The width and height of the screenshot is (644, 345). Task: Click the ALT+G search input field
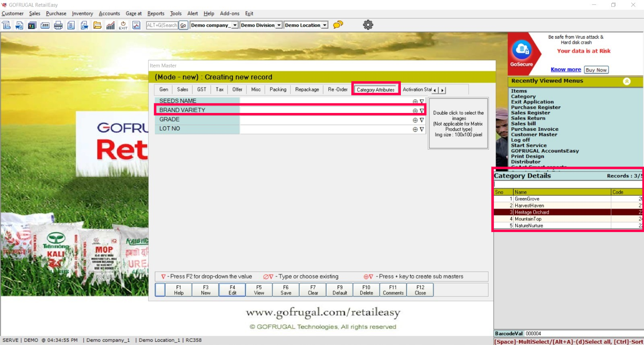[162, 25]
